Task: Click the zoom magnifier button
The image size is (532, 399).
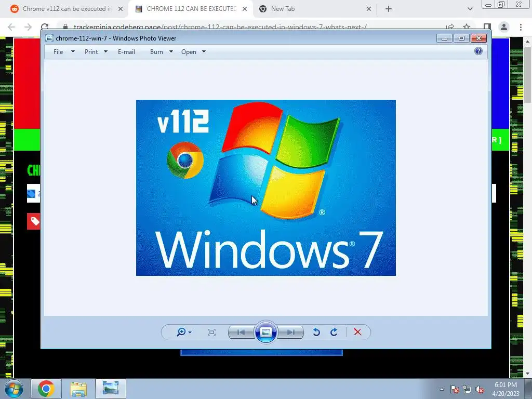Action: click(x=184, y=332)
